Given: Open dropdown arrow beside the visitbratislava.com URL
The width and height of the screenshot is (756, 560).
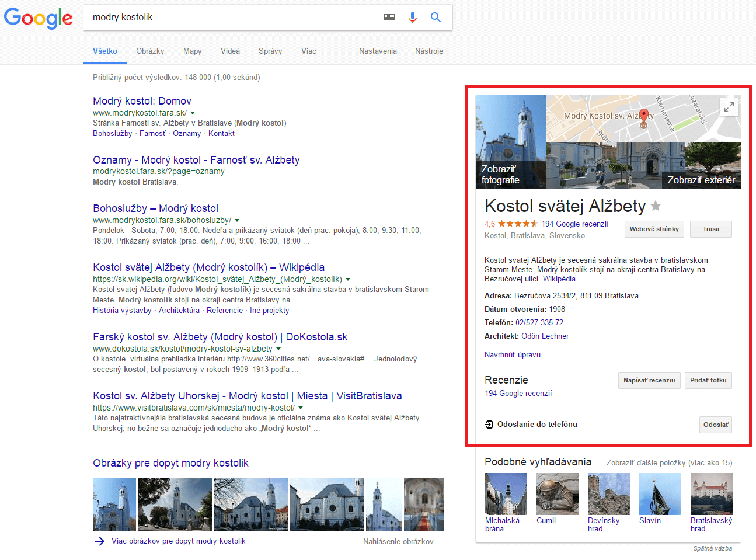Looking at the screenshot, I should 301,408.
